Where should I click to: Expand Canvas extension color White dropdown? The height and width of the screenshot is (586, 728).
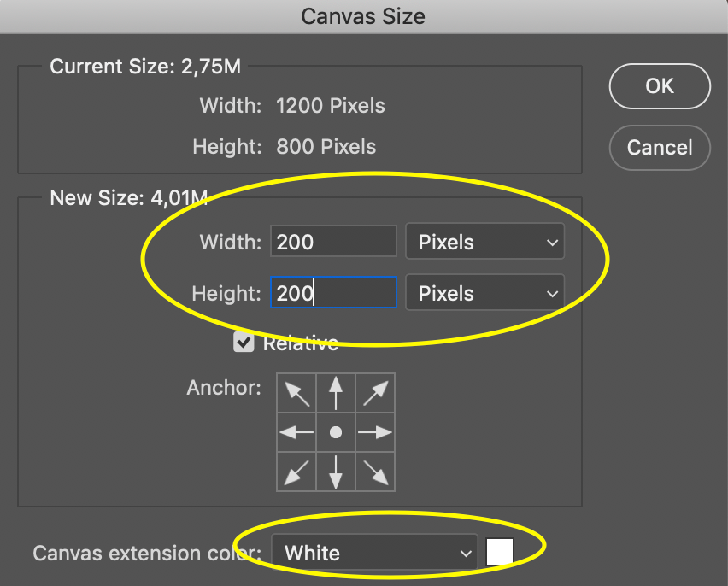pyautogui.click(x=374, y=553)
